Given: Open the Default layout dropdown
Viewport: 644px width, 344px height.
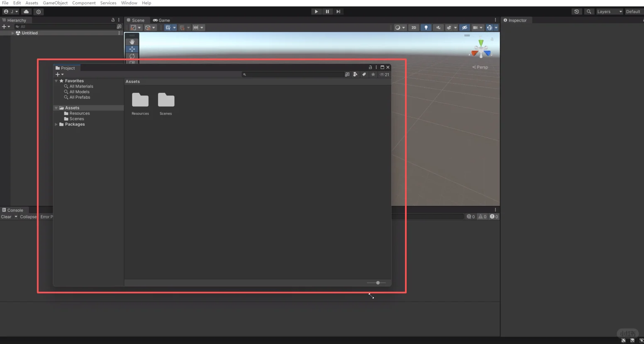Looking at the screenshot, I should coord(634,12).
